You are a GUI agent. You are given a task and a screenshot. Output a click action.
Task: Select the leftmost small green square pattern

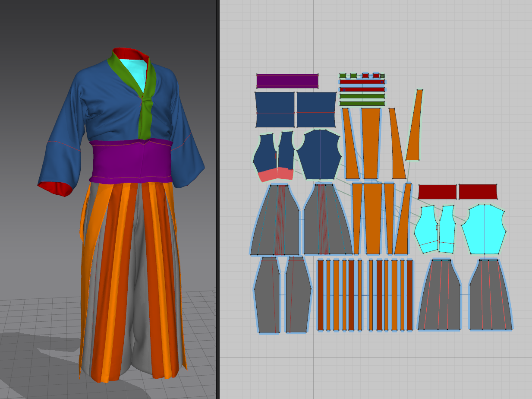click(343, 76)
